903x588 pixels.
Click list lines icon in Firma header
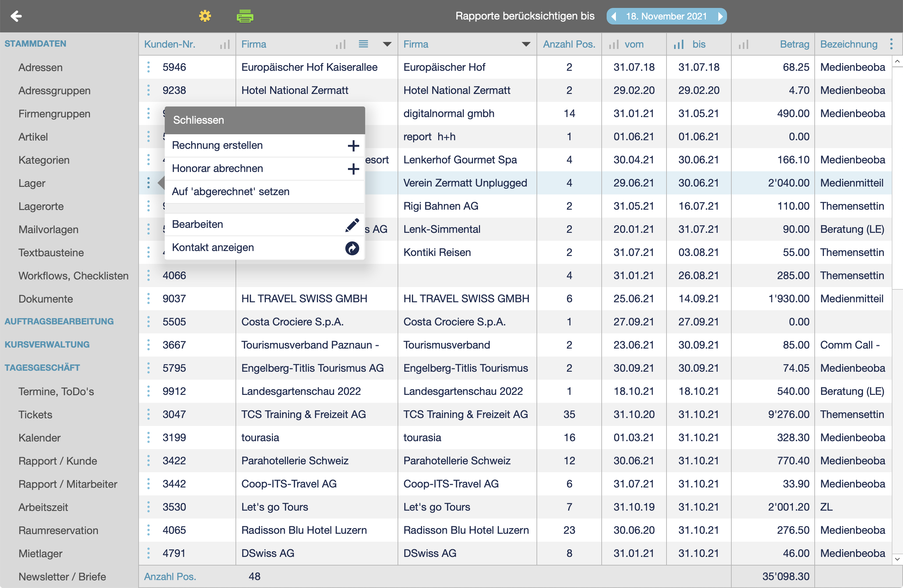[363, 44]
